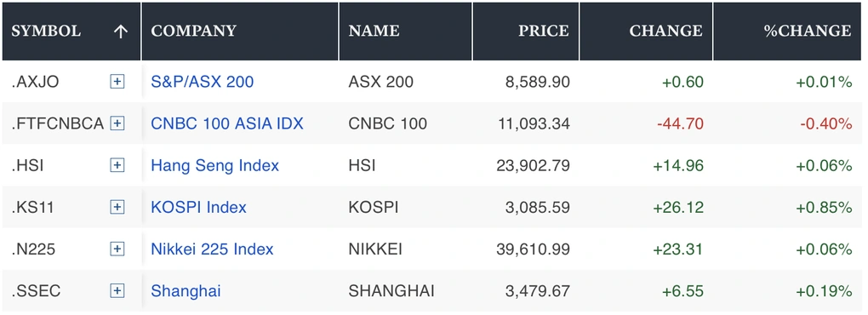Click the plus icon beside .SSEC

[117, 290]
